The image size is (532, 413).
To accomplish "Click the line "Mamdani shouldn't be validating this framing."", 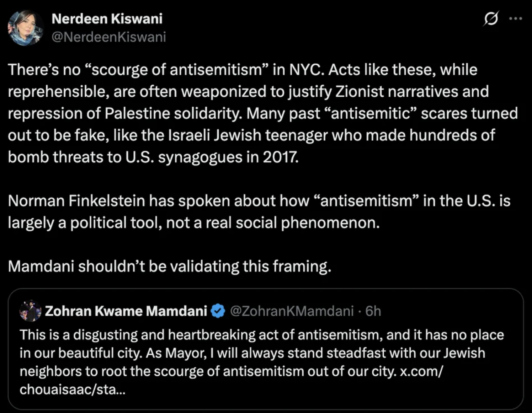I will point(169,266).
